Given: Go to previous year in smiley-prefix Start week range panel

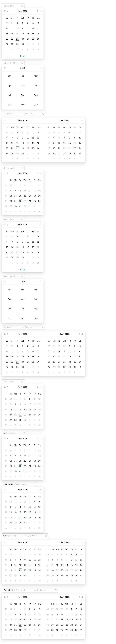Looking at the screenshot, I should [4, 542].
